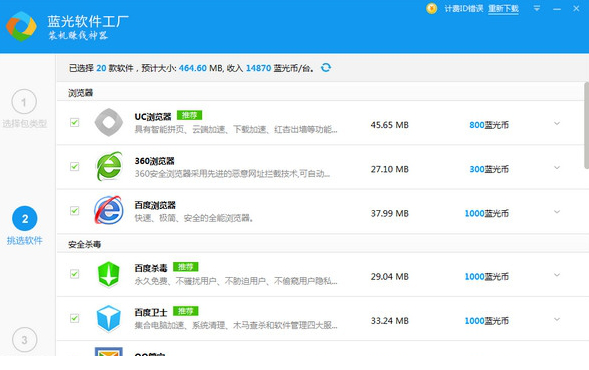Expand the UC浏览器 row details chevron

click(557, 123)
